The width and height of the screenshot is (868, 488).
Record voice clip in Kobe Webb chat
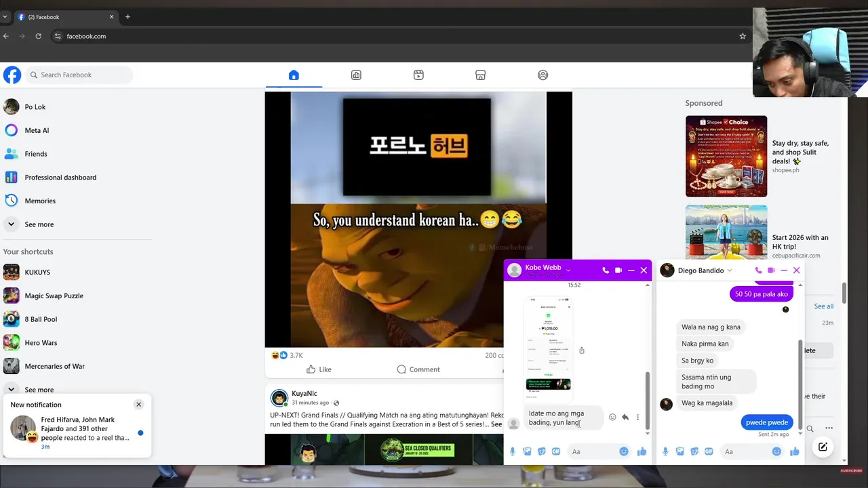pyautogui.click(x=513, y=451)
